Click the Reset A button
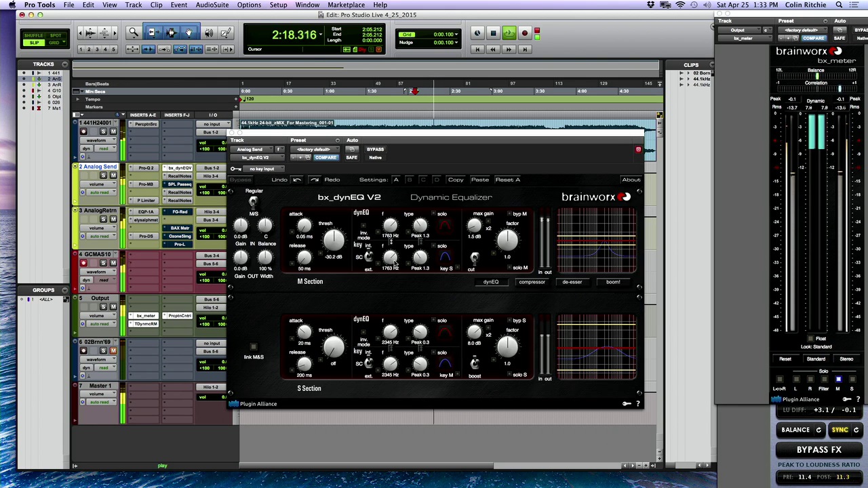The image size is (868, 488). [508, 180]
